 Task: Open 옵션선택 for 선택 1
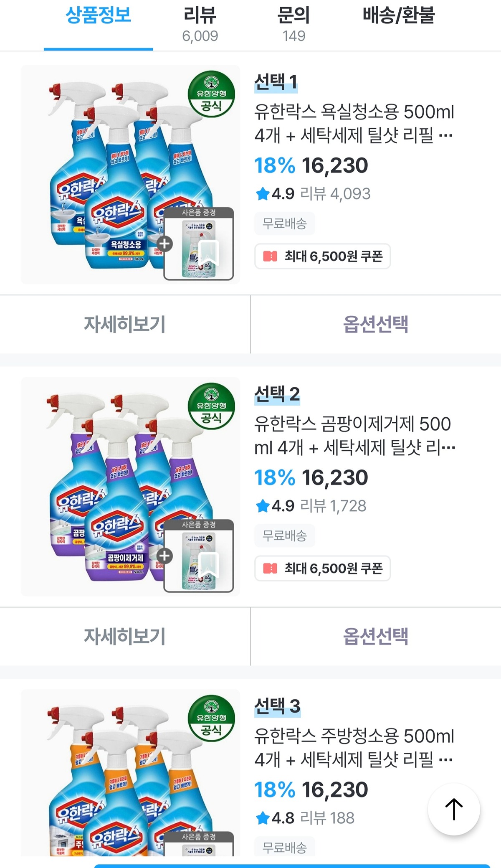pyautogui.click(x=375, y=324)
